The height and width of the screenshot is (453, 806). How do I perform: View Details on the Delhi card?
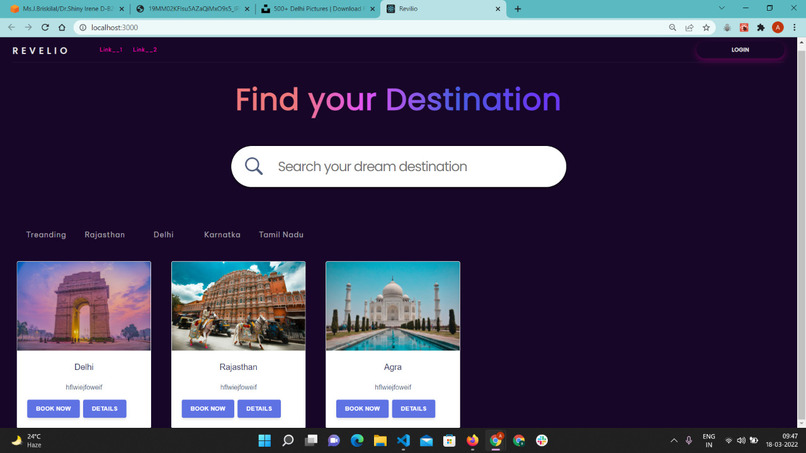105,409
